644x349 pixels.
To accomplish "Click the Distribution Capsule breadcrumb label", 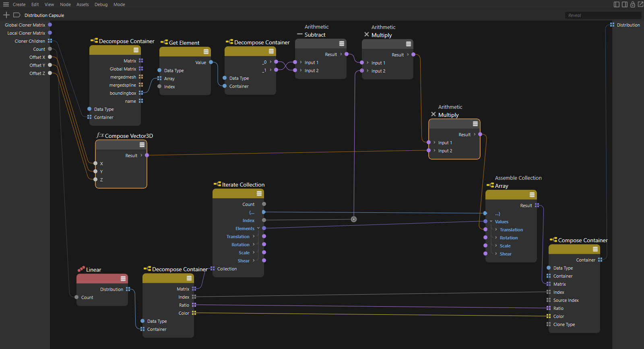I will tap(44, 15).
